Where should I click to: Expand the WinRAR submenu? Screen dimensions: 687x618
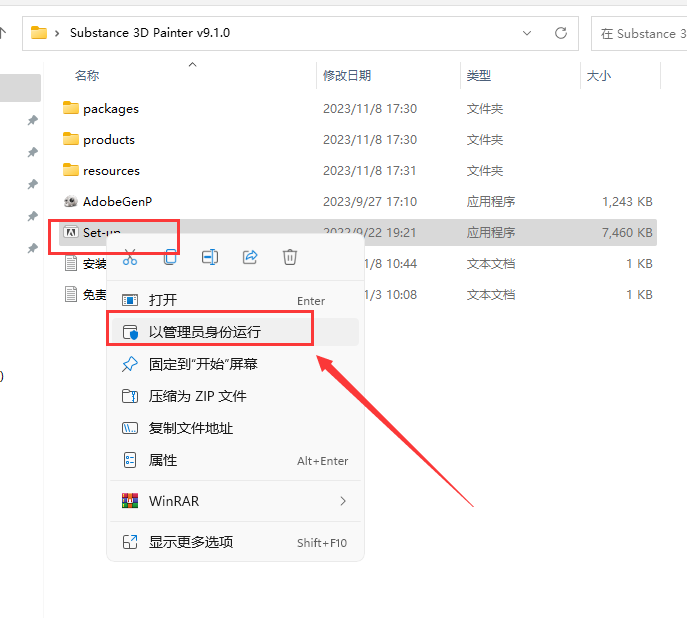pos(235,501)
